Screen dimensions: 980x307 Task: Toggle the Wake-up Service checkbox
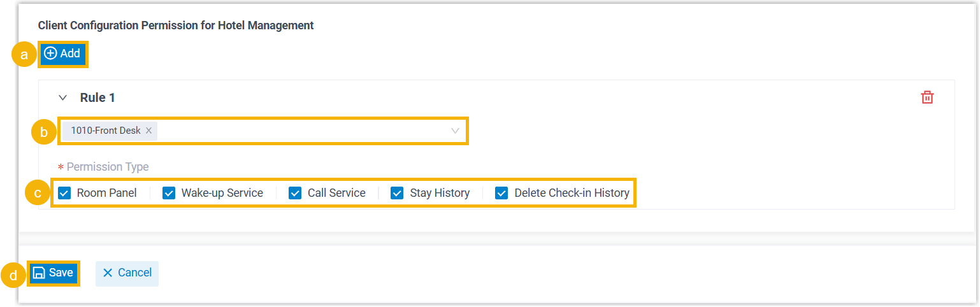coord(169,193)
